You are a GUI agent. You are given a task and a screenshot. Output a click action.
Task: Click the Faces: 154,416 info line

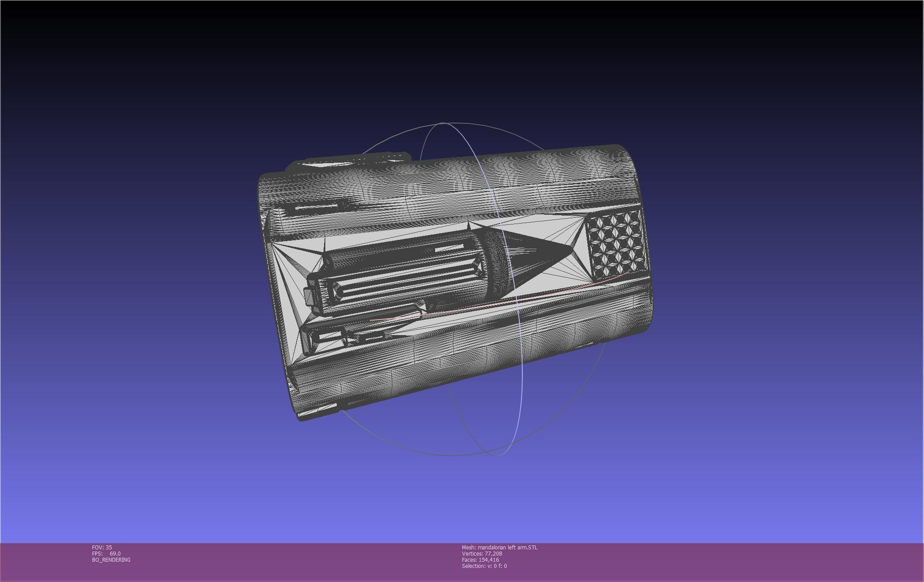point(481,560)
